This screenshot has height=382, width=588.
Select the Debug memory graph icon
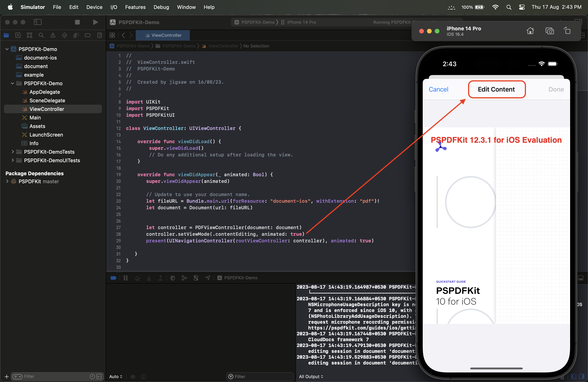(184, 278)
